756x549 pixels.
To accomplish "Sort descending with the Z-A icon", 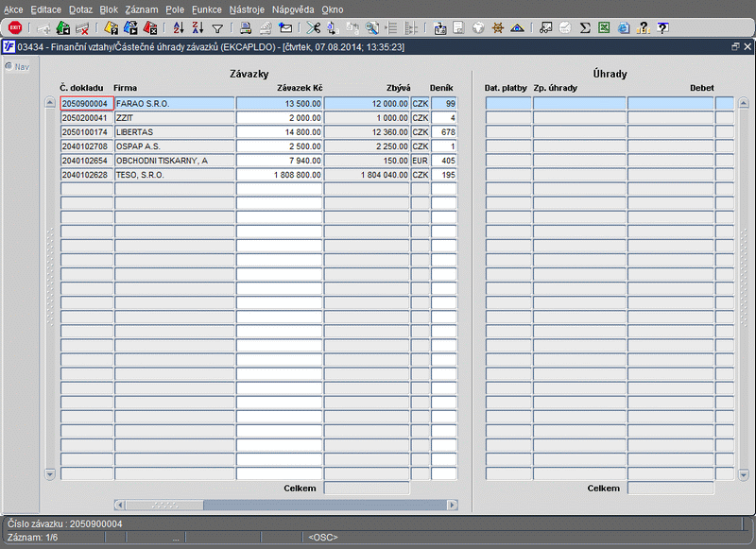I will [x=198, y=28].
